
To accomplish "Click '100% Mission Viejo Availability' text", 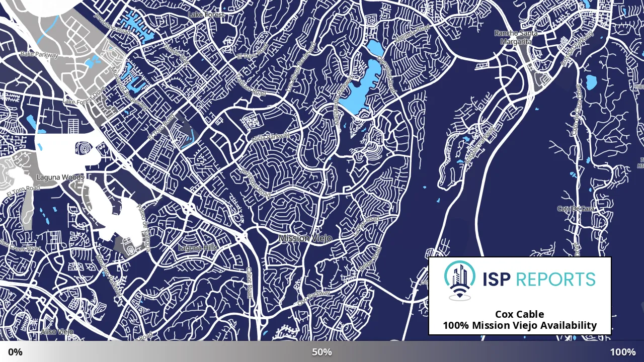I will point(519,325).
